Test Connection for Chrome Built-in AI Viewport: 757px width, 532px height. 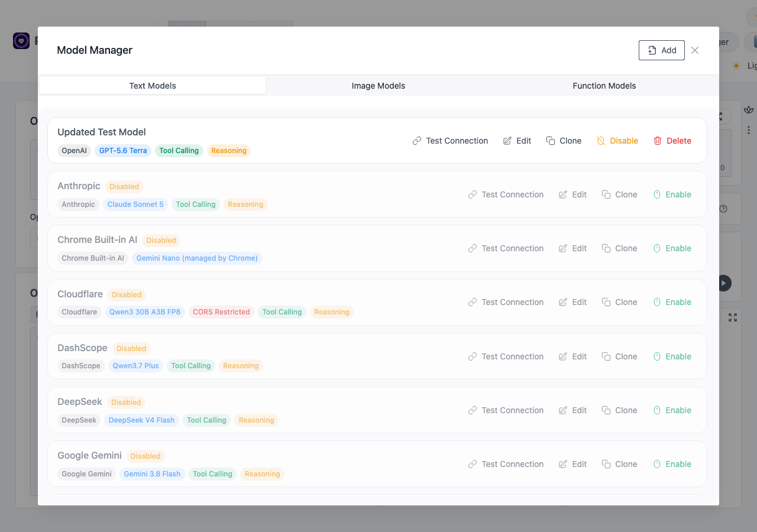click(506, 248)
